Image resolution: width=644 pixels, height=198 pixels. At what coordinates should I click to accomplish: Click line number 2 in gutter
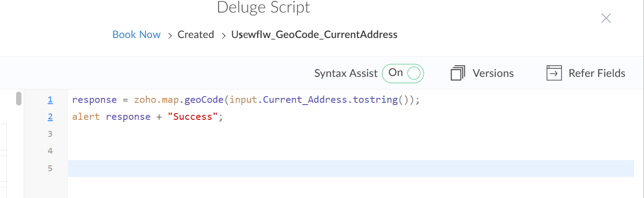click(50, 117)
